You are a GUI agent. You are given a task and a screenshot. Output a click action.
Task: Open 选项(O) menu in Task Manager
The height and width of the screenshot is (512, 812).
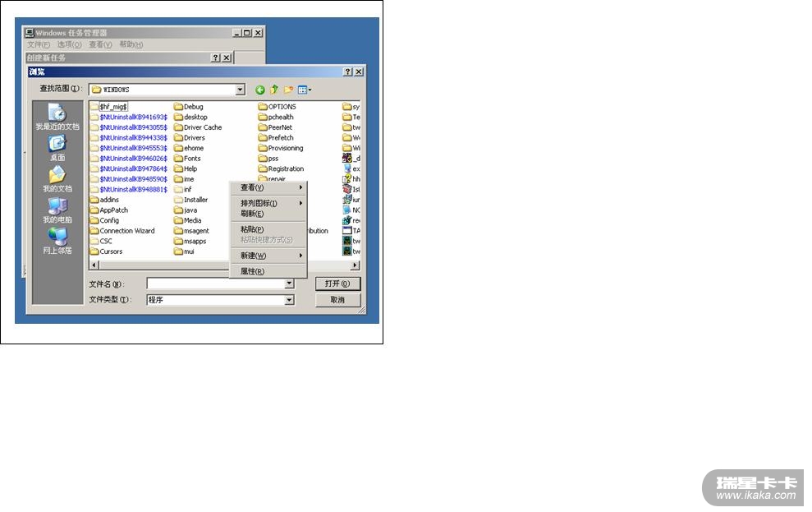[x=70, y=44]
